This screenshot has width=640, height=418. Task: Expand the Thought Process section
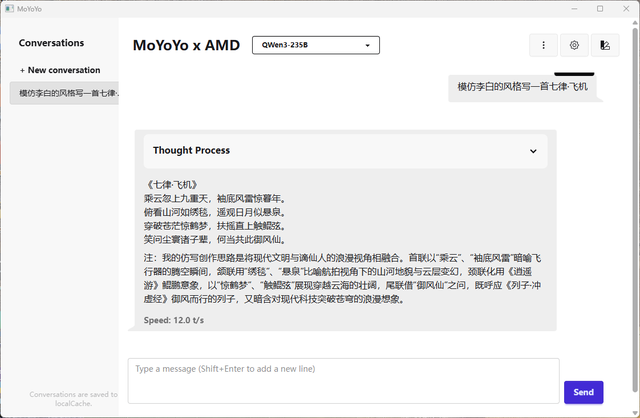pos(345,151)
